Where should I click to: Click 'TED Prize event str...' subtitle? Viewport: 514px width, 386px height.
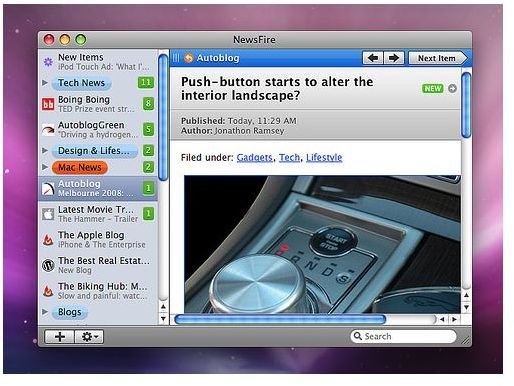(96, 109)
